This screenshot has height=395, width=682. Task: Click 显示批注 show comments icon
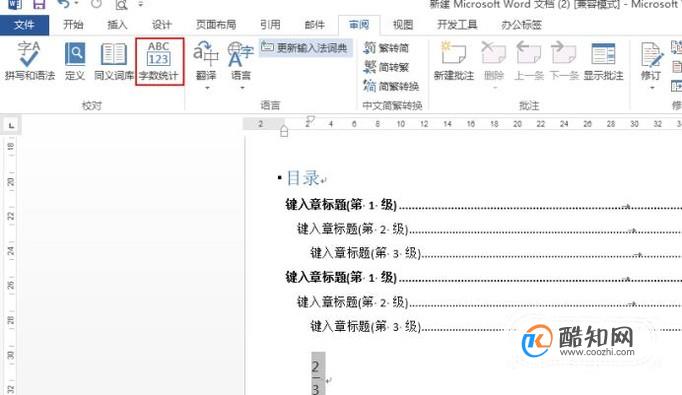tap(603, 60)
